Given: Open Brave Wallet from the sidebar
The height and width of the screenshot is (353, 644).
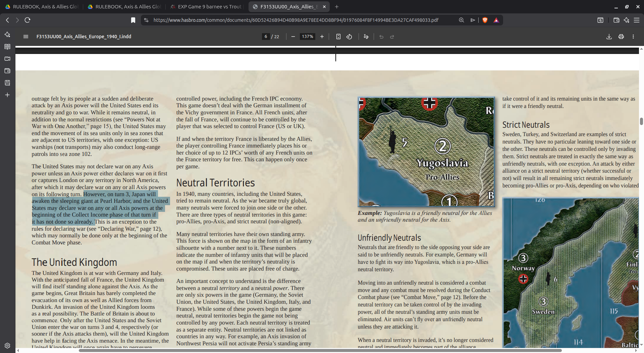Looking at the screenshot, I should pos(7,71).
